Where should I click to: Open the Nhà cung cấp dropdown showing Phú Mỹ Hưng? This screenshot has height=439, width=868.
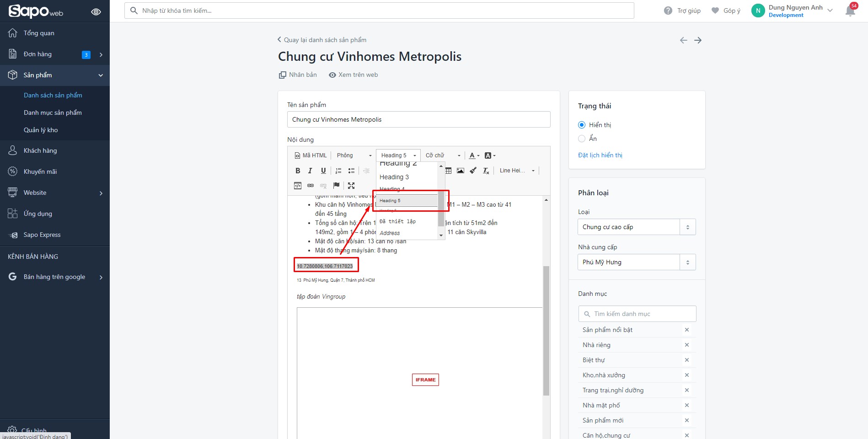point(637,262)
